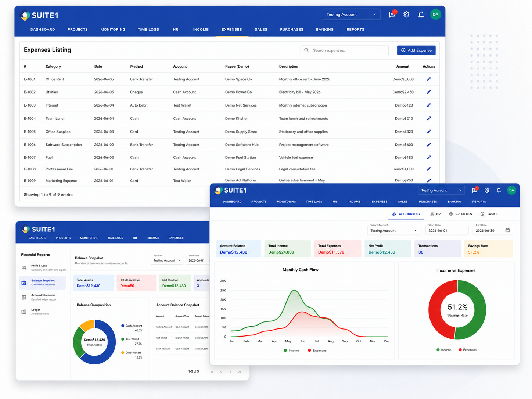Open the HR tab beside Accounting
The height and width of the screenshot is (399, 532).
tap(435, 214)
